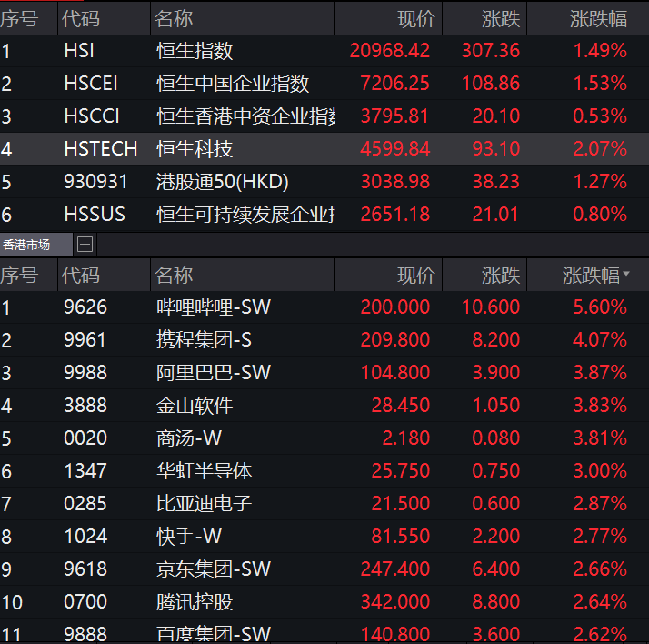Select 哔哩哔哩-SW stock row

(x=214, y=307)
